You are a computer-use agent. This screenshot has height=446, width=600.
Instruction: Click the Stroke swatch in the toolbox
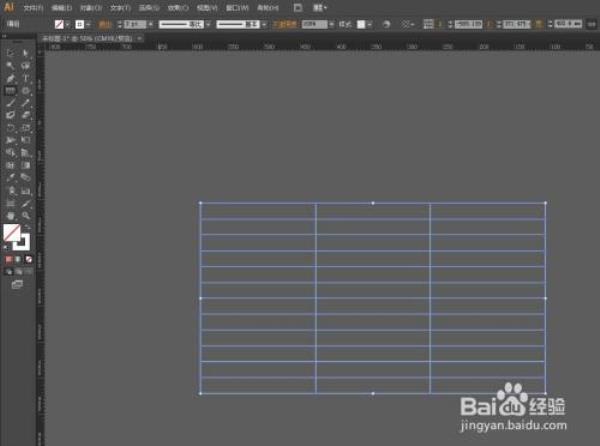(24, 244)
